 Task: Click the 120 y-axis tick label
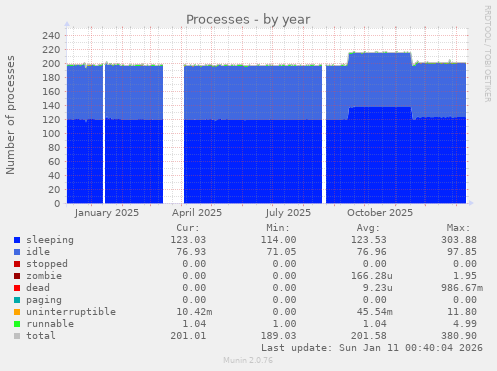pyautogui.click(x=51, y=120)
